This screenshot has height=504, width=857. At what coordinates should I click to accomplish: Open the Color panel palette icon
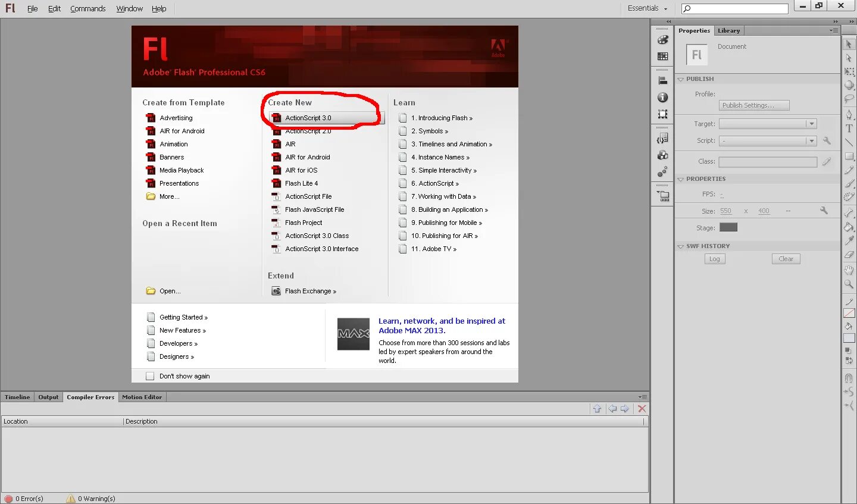tap(662, 40)
